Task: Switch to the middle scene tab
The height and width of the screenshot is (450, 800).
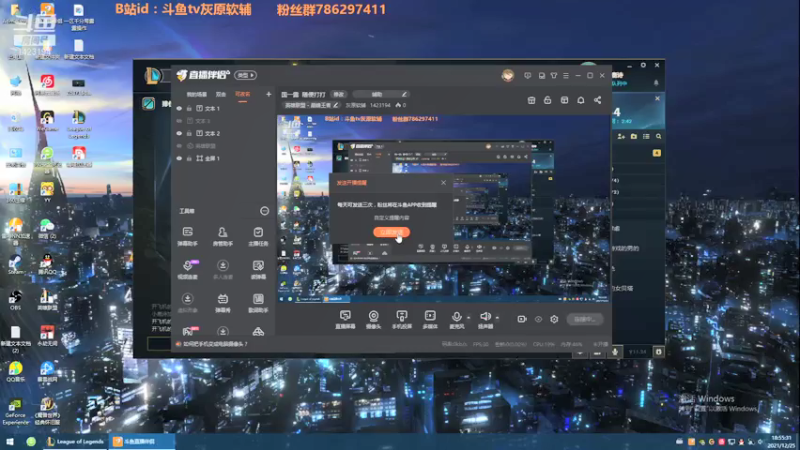Action: 221,94
